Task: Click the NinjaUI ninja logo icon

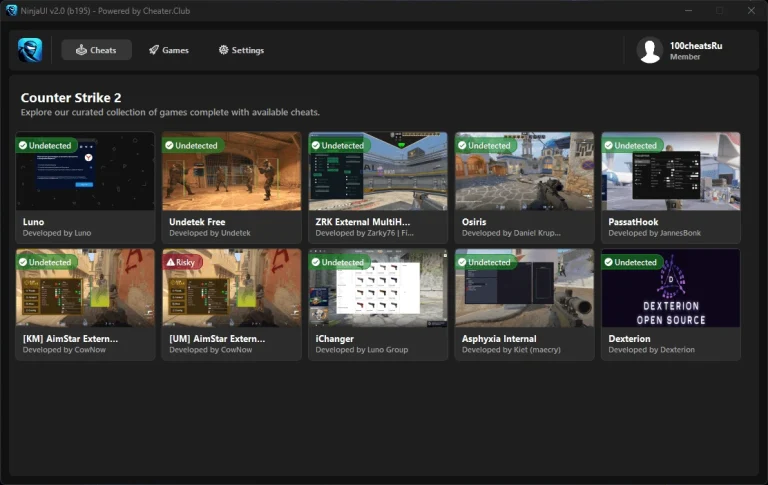Action: pyautogui.click(x=30, y=50)
